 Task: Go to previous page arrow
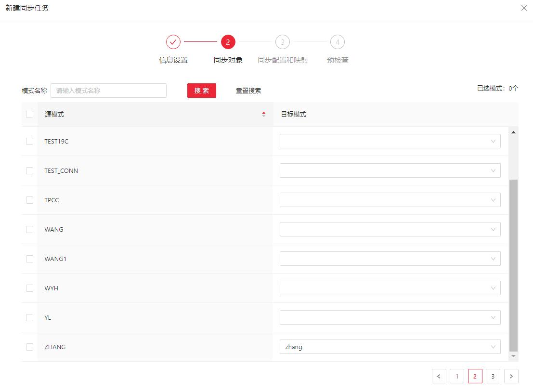tap(439, 376)
